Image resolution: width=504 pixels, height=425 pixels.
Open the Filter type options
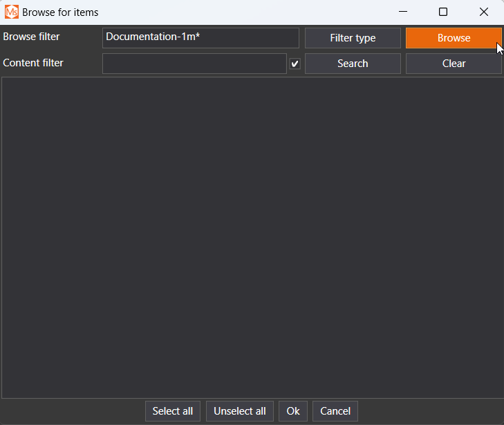click(353, 38)
